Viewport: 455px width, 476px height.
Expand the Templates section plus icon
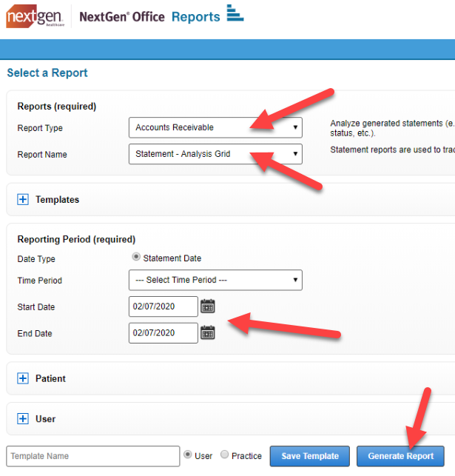(x=22, y=199)
